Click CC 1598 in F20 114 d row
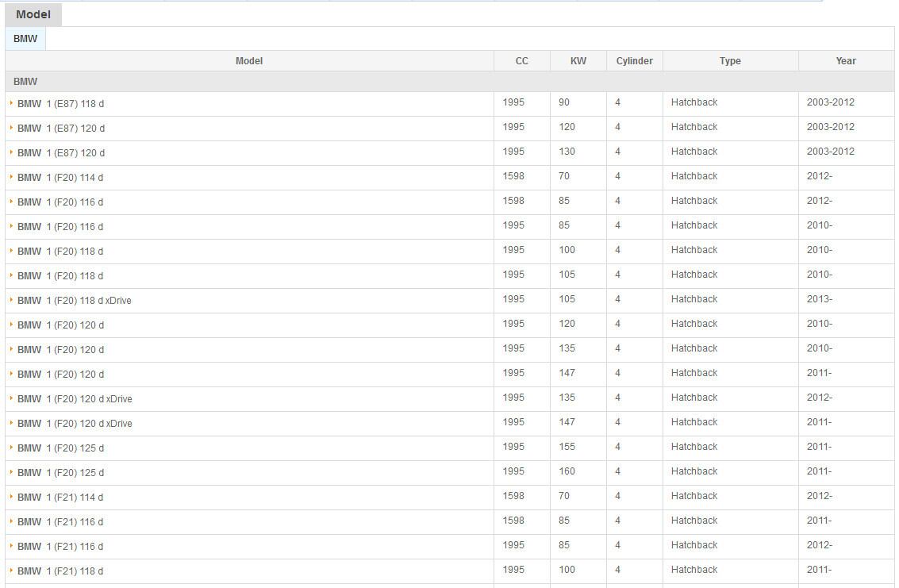 (x=513, y=176)
